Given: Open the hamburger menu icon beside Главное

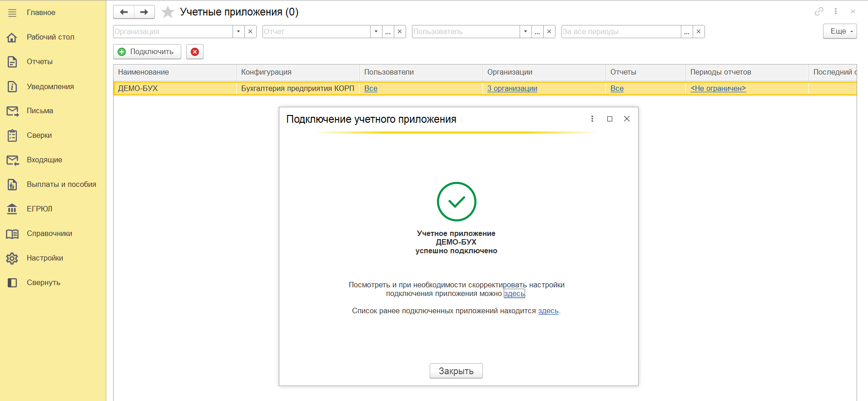Looking at the screenshot, I should pos(12,13).
